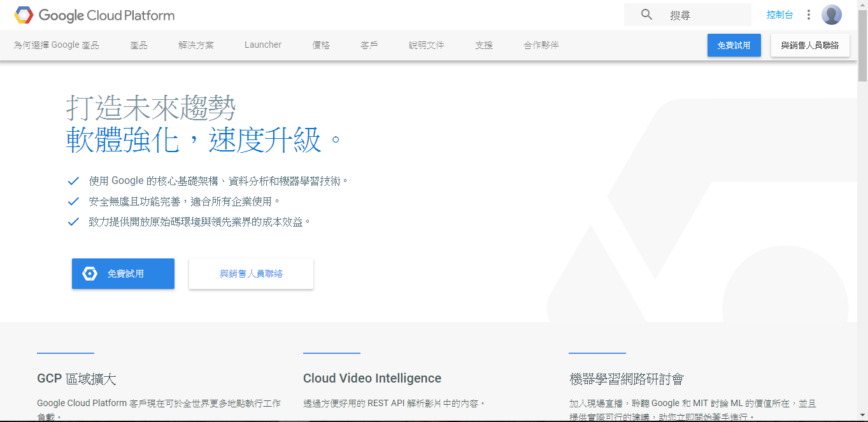Open the 價格 pricing menu
868x422 pixels.
click(x=321, y=45)
